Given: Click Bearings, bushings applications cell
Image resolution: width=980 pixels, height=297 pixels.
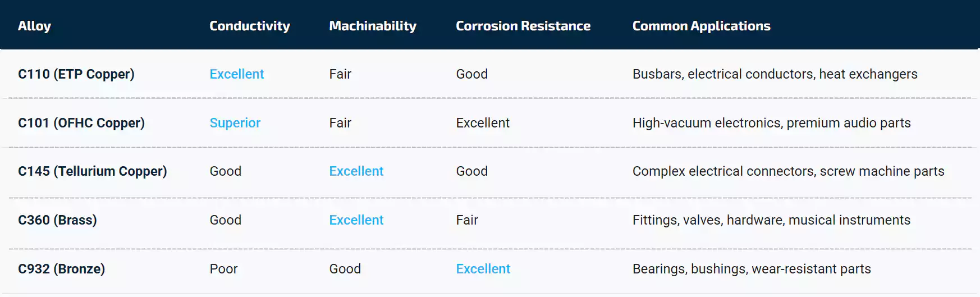Looking at the screenshot, I should pos(752,269).
